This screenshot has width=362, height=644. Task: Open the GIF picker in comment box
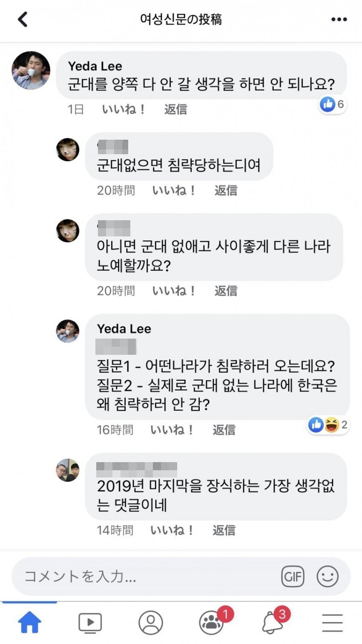coord(293,576)
